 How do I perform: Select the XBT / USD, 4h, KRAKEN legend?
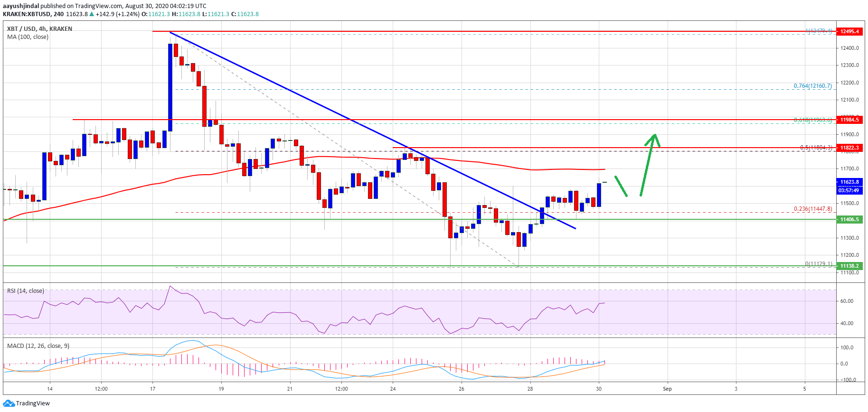tap(40, 29)
